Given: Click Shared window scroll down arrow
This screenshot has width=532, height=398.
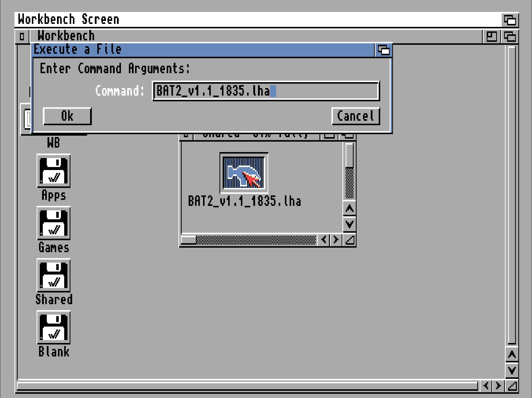Looking at the screenshot, I should 349,225.
